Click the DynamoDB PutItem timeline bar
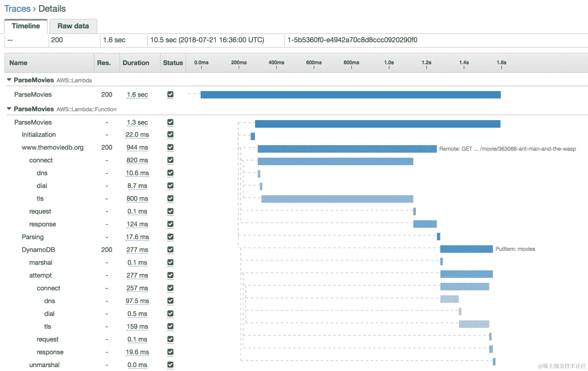588x371 pixels. (x=466, y=249)
